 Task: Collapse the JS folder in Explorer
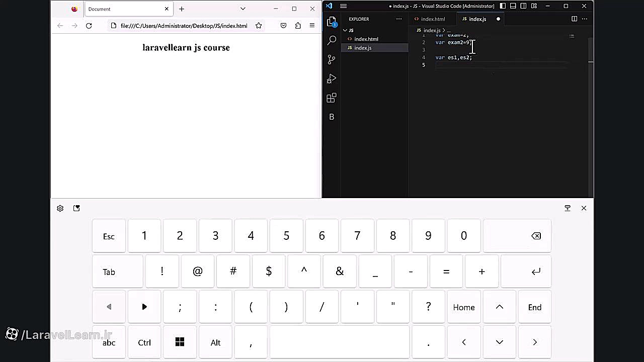(374, 30)
